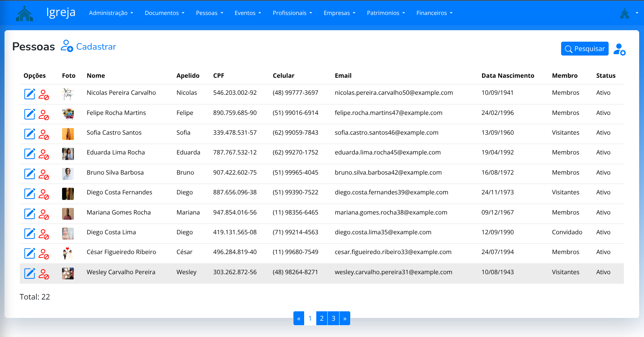Click the add-person Cadastrar icon
This screenshot has width=644, height=337.
67,46
